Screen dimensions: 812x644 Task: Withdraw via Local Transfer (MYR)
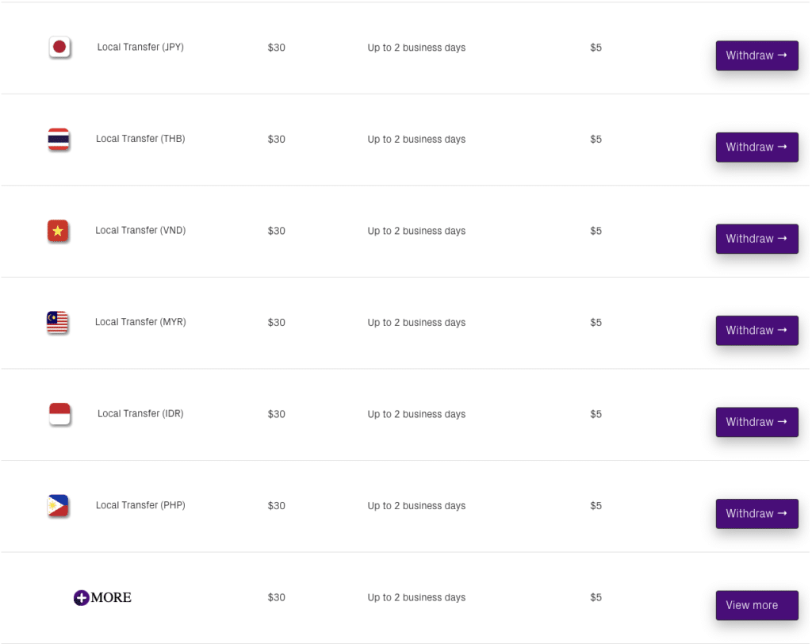[x=756, y=331]
